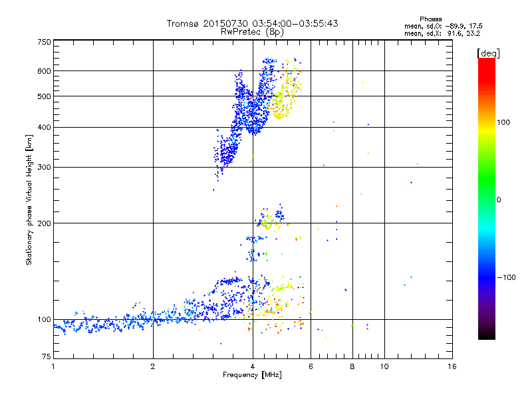
Task: Click the y-axis '750' tick label
Action: point(44,42)
